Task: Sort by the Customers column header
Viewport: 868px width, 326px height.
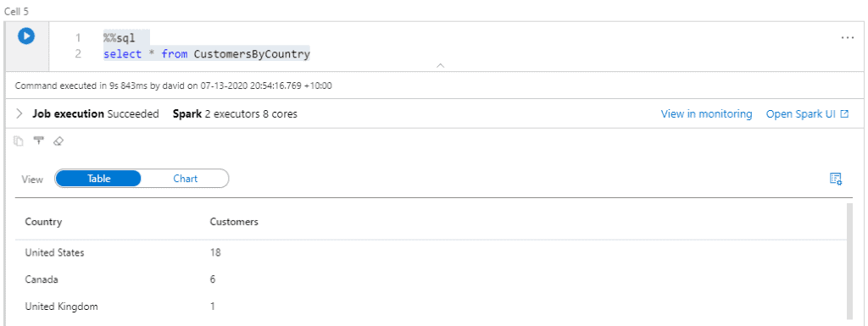Action: pyautogui.click(x=234, y=222)
